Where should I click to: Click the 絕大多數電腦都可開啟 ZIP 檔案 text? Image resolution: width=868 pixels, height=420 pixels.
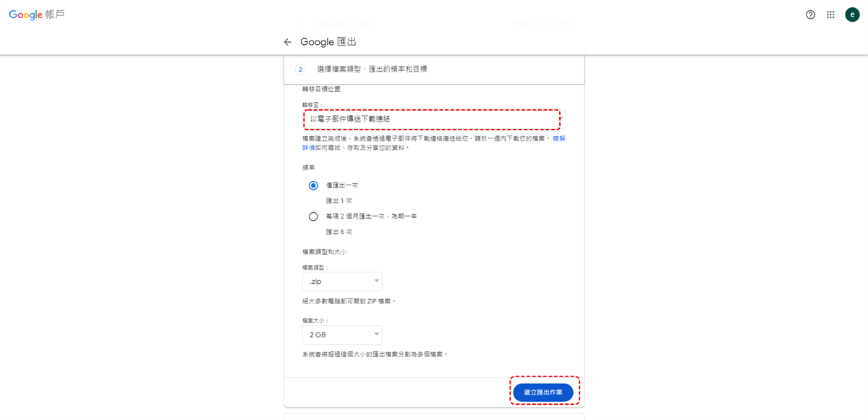tap(349, 301)
